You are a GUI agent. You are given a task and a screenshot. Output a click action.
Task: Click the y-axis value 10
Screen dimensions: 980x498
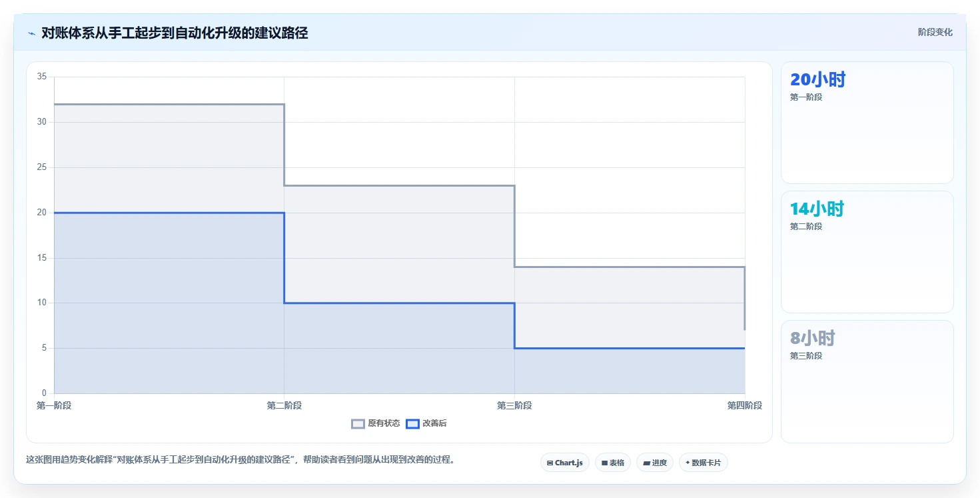coord(41,303)
